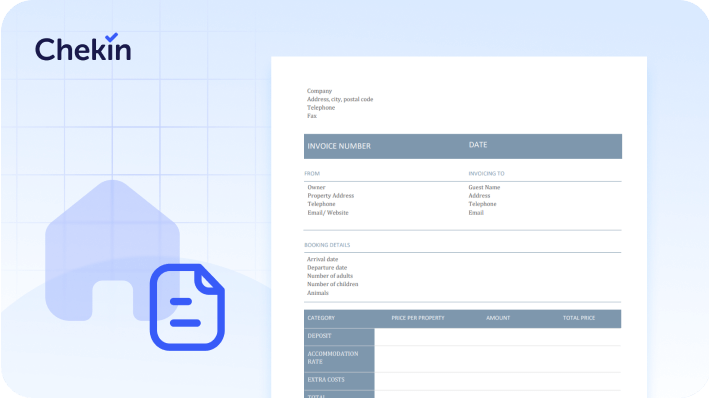Screen dimensions: 711x398
Task: Click the Address, city, postal code line
Action: [340, 99]
